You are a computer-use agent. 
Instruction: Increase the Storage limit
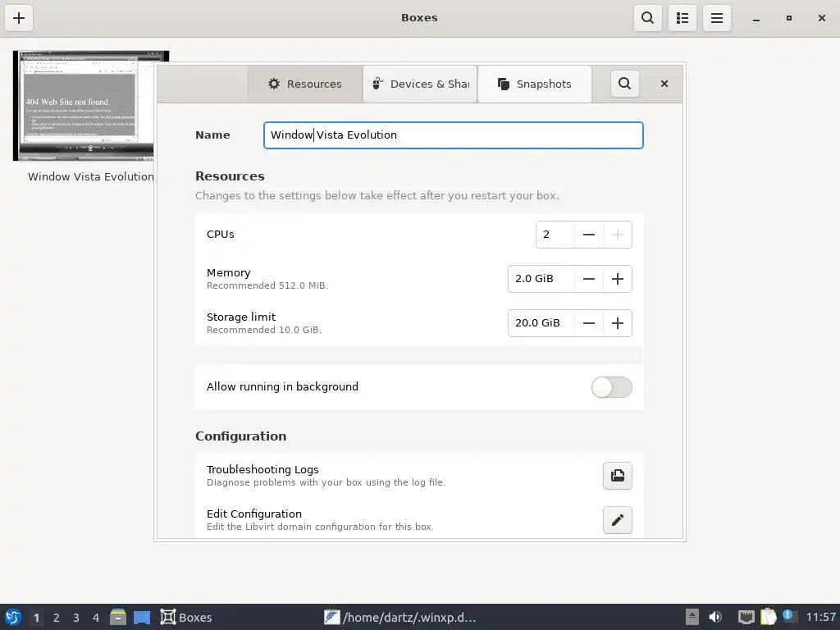(618, 323)
